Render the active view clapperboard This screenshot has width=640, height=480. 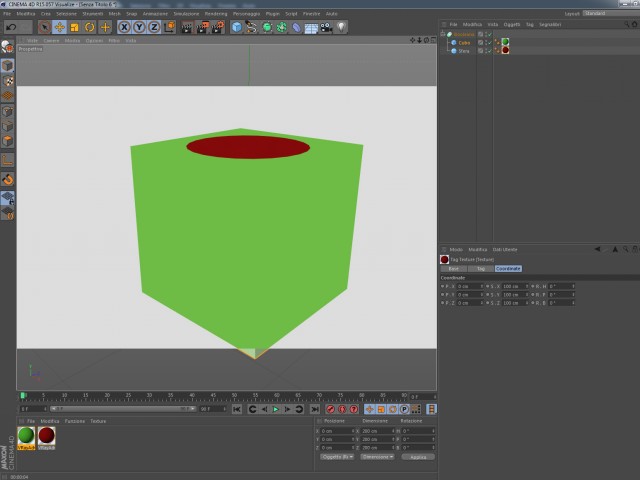(187, 27)
